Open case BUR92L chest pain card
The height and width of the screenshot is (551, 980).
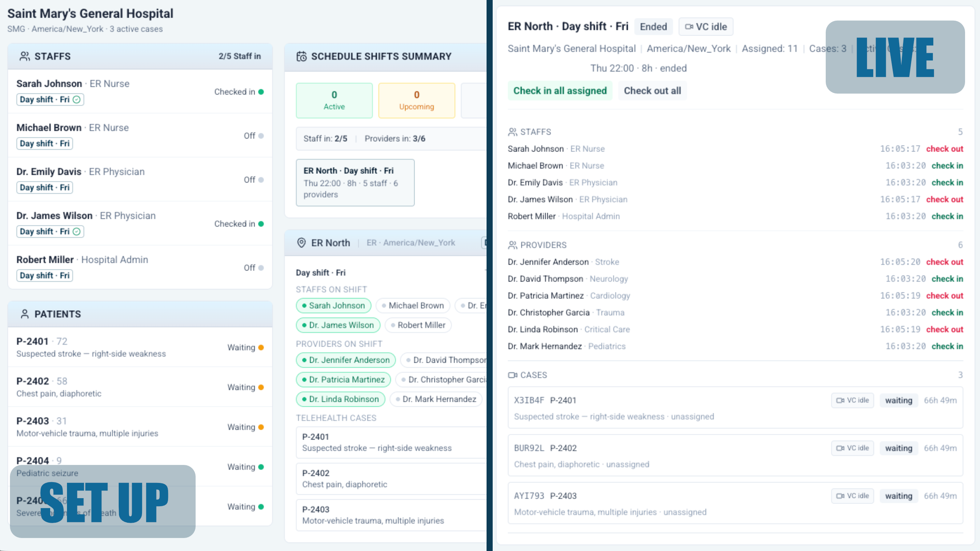click(x=735, y=455)
